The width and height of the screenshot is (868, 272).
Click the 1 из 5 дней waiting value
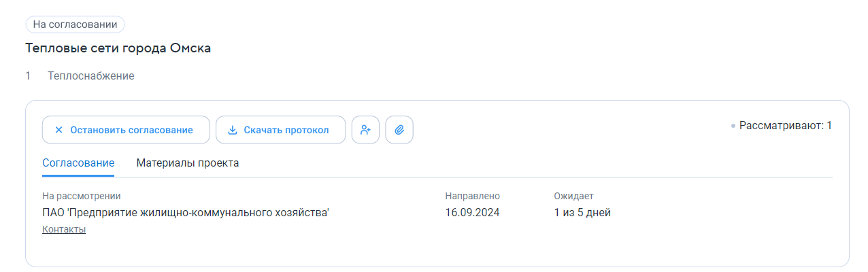pyautogui.click(x=582, y=213)
